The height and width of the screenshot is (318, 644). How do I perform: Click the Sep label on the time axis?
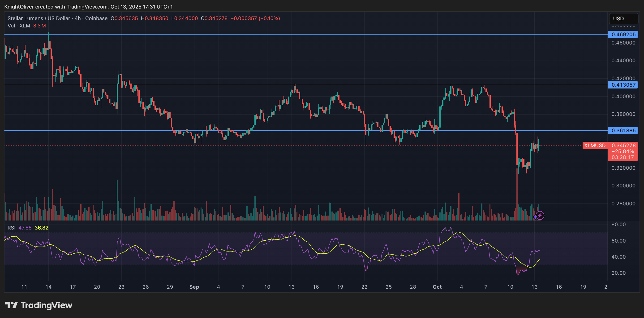194,287
